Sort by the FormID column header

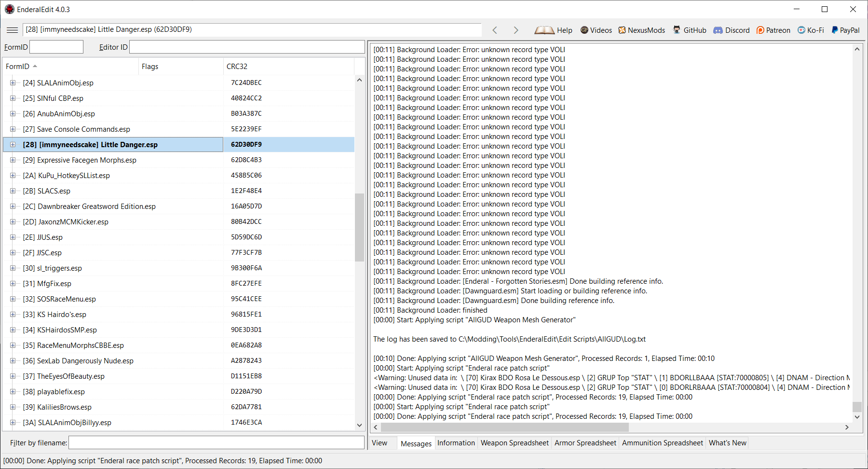[71, 66]
